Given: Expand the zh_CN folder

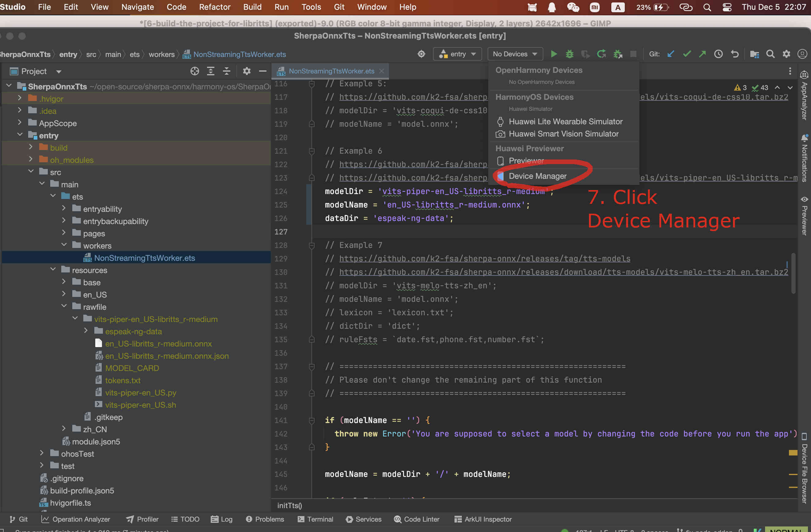Looking at the screenshot, I should (x=64, y=429).
